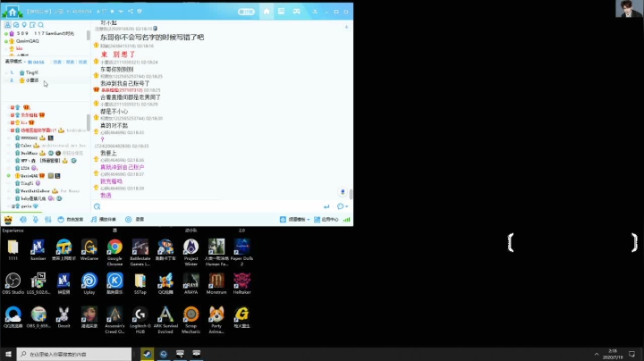Toggle the microphone icon in bottom bar
The width and height of the screenshot is (644, 361).
click(36, 220)
